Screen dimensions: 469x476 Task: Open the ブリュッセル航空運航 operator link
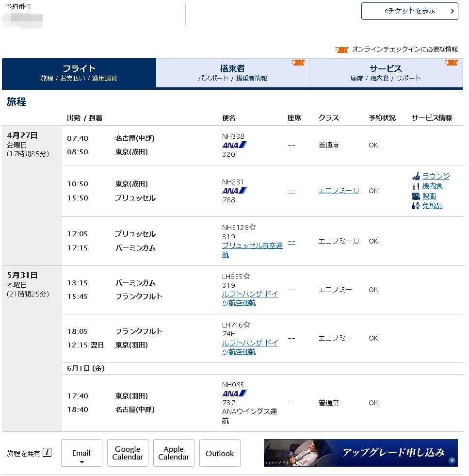coord(252,250)
